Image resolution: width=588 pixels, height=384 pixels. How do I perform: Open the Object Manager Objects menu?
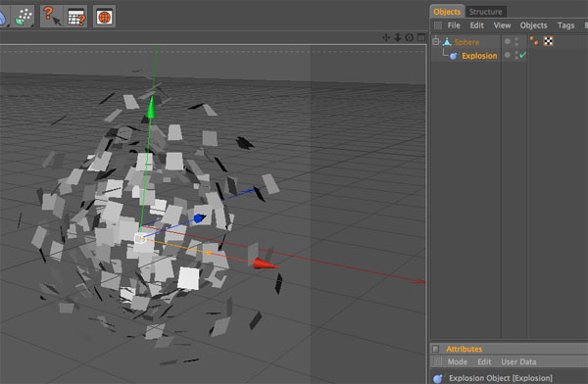click(x=533, y=25)
